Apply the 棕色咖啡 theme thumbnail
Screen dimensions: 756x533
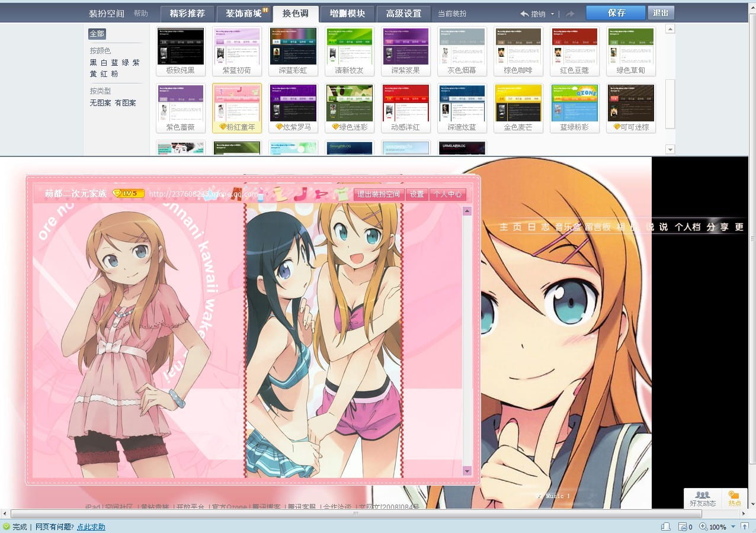tap(518, 52)
